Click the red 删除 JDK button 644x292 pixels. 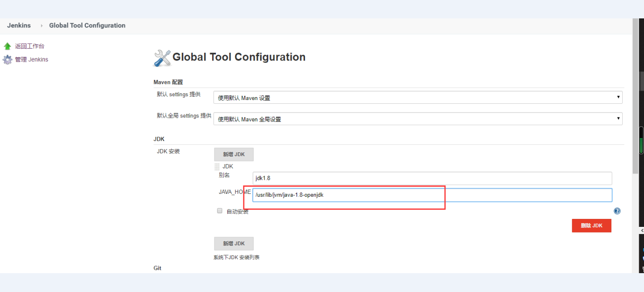[x=592, y=225]
